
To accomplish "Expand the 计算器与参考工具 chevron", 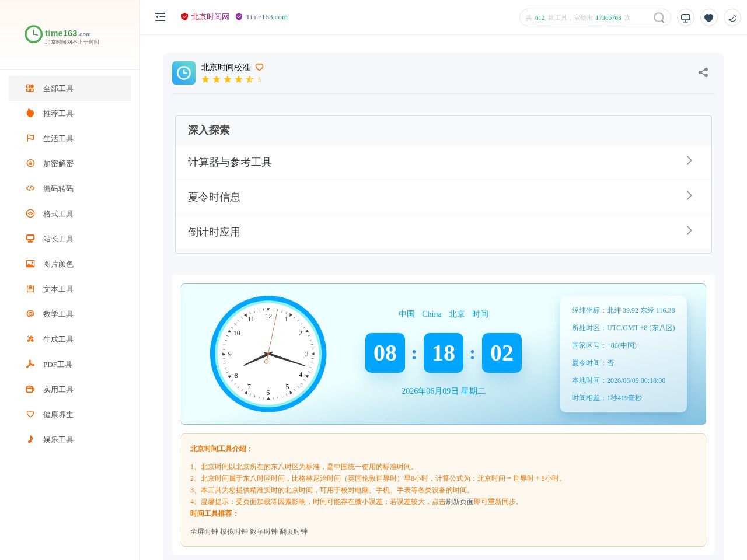I will click(x=689, y=160).
